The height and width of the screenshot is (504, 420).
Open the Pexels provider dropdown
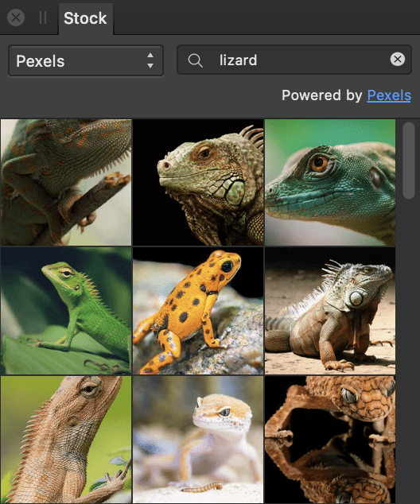tap(86, 60)
